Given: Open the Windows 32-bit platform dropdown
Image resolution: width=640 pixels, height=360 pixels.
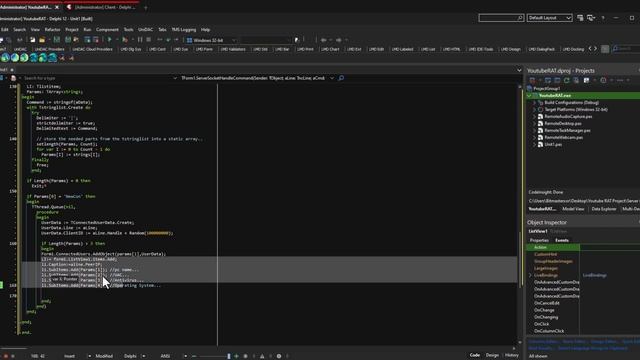Looking at the screenshot, I should tap(211, 40).
